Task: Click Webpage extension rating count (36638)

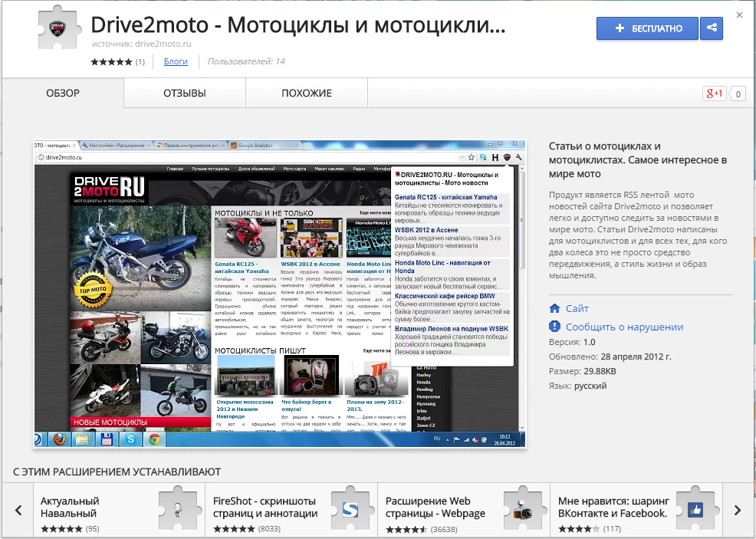Action: coord(444,529)
